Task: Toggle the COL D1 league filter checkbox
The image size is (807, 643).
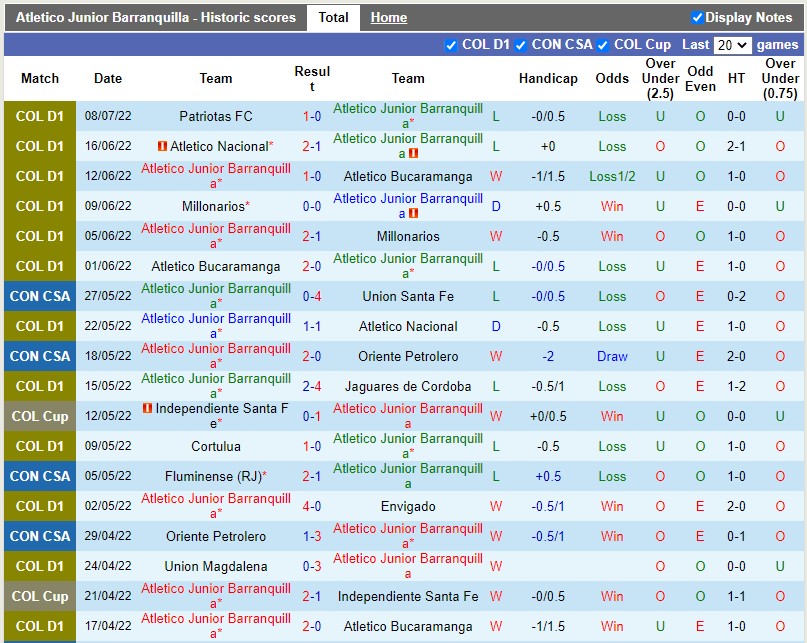Action: 451,45
